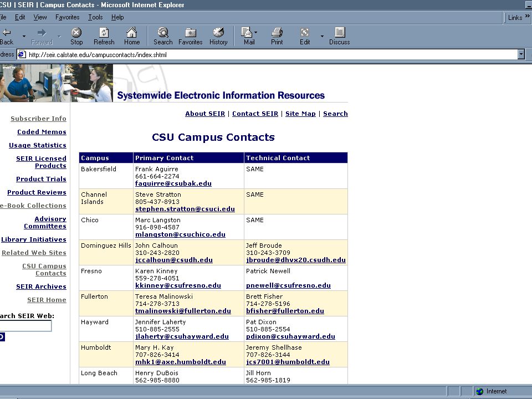Viewport: 532px width, 399px height.
Task: Open the SEIR Home sidebar link
Action: tap(47, 300)
